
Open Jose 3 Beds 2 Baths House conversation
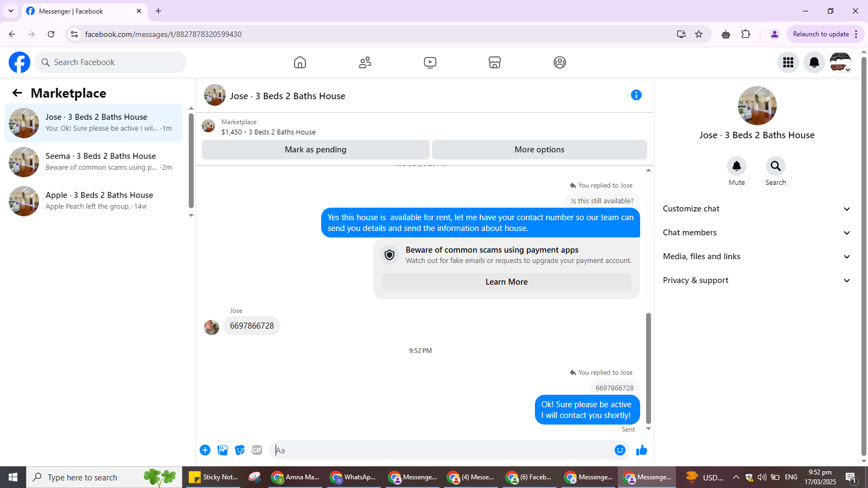[94, 123]
